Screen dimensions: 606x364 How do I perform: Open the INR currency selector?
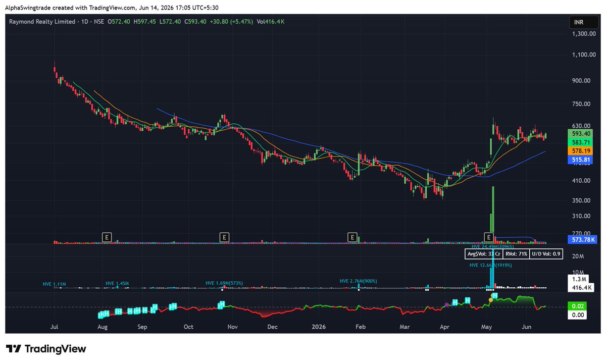(x=584, y=22)
